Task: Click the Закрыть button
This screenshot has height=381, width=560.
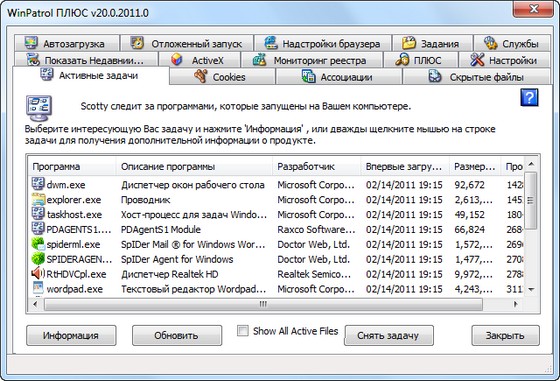Action: pyautogui.click(x=505, y=335)
